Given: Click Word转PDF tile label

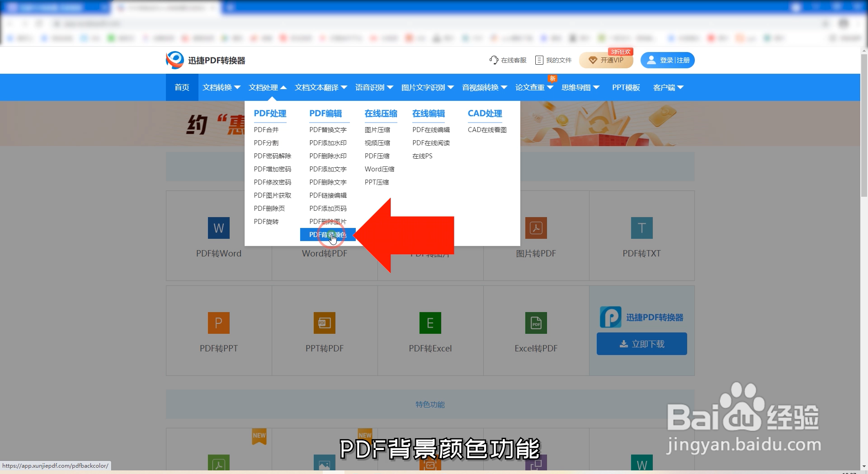Looking at the screenshot, I should 325,254.
